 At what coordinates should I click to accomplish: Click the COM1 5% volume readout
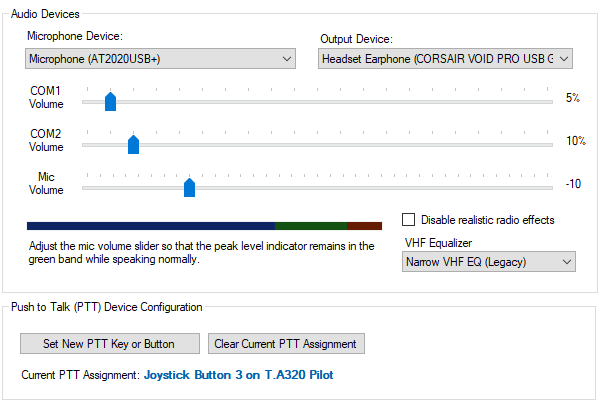point(572,98)
